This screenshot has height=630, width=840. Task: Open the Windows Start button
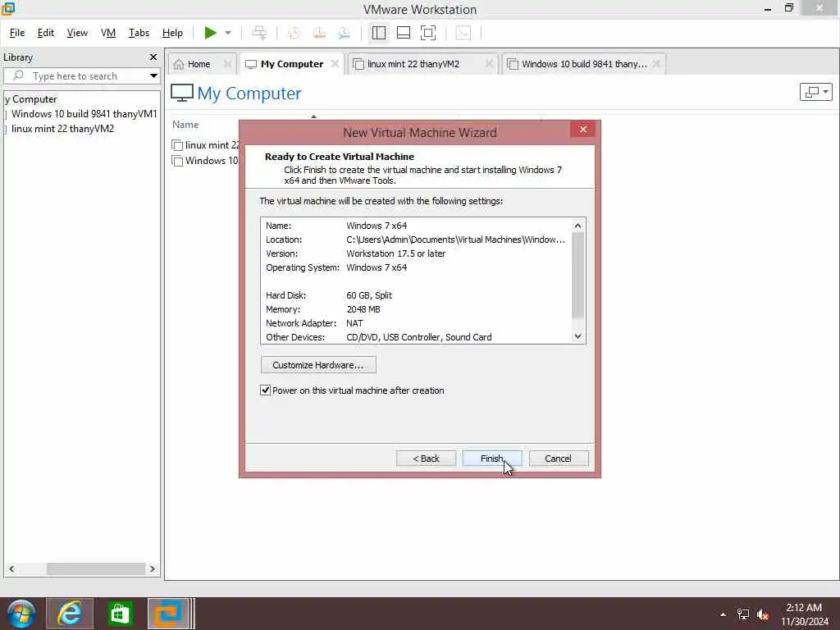(21, 614)
